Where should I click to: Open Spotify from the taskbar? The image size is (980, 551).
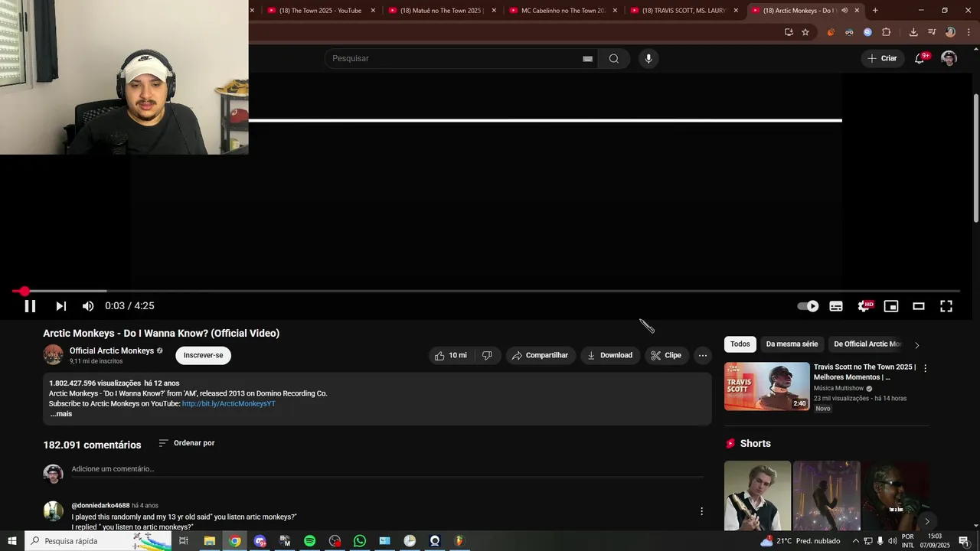[x=309, y=541]
